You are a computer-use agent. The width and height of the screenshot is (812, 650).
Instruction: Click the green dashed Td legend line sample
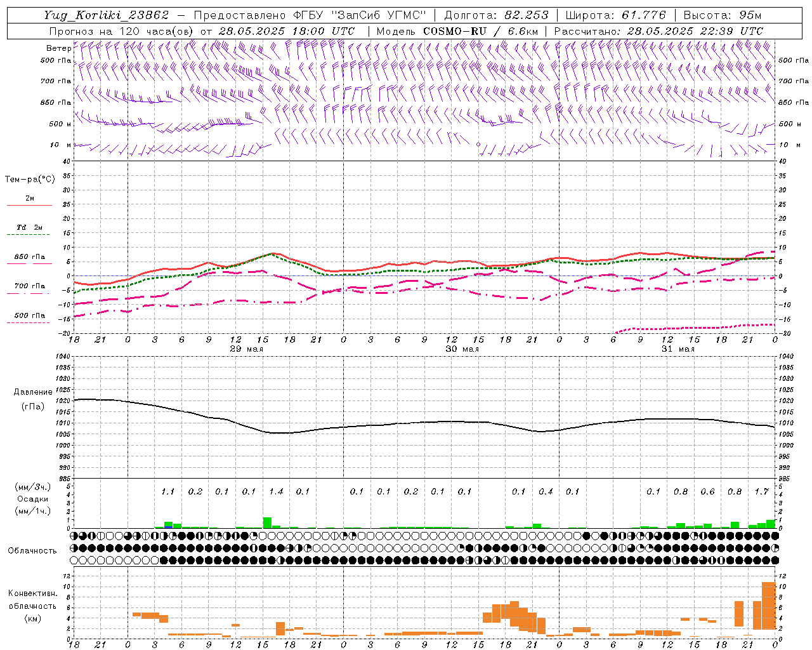[29, 234]
